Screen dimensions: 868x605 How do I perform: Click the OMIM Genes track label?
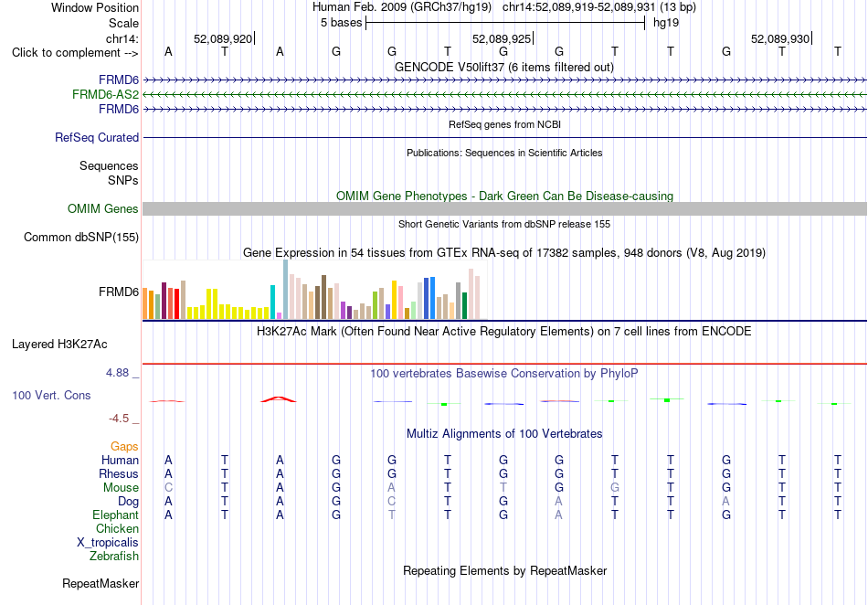coord(102,208)
